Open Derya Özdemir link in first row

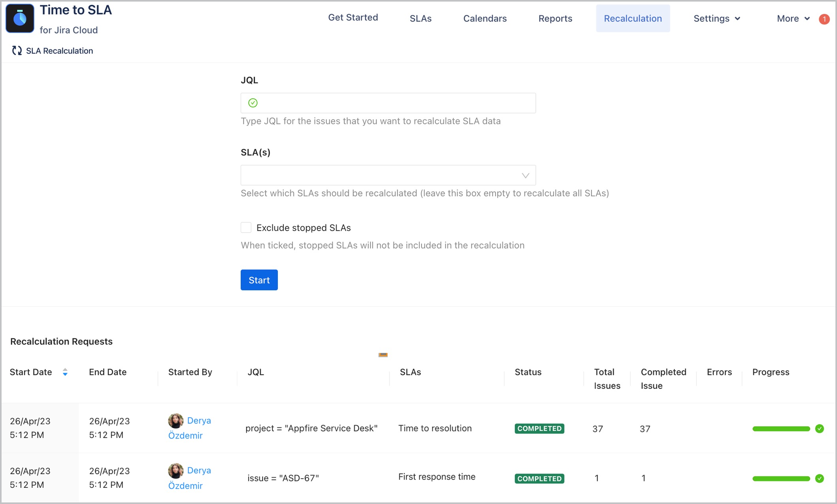[x=190, y=428]
